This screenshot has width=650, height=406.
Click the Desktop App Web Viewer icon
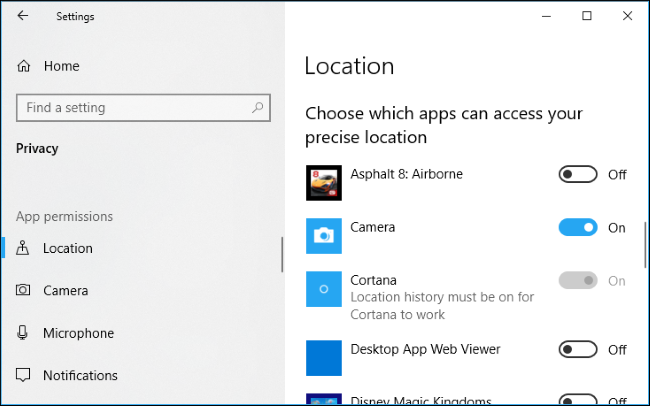tap(324, 358)
